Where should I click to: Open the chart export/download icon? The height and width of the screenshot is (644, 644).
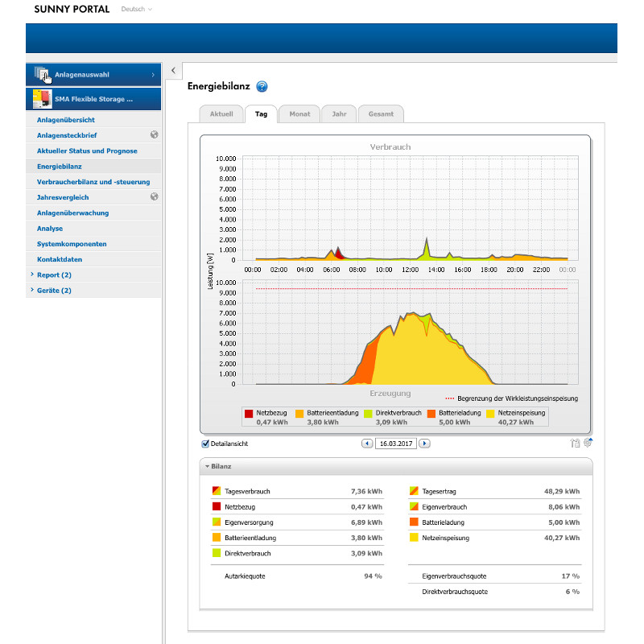(x=575, y=442)
